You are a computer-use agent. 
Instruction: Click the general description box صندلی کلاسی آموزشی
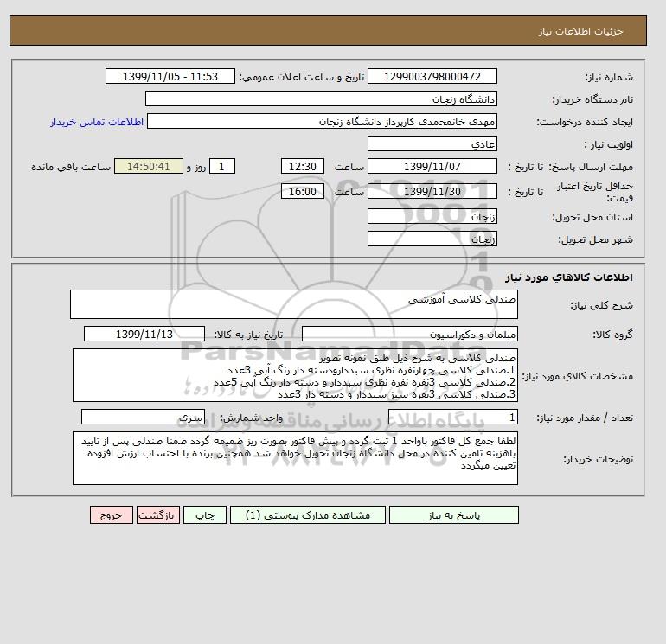(x=294, y=304)
